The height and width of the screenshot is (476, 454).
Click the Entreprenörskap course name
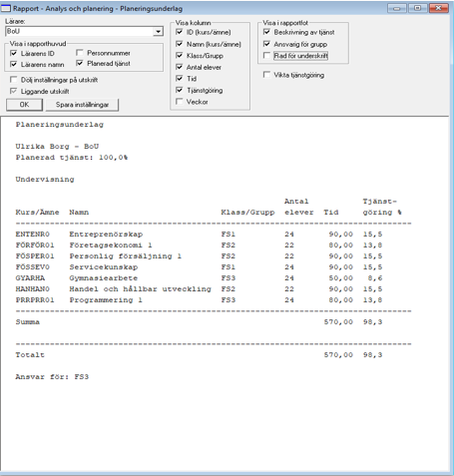(x=106, y=235)
